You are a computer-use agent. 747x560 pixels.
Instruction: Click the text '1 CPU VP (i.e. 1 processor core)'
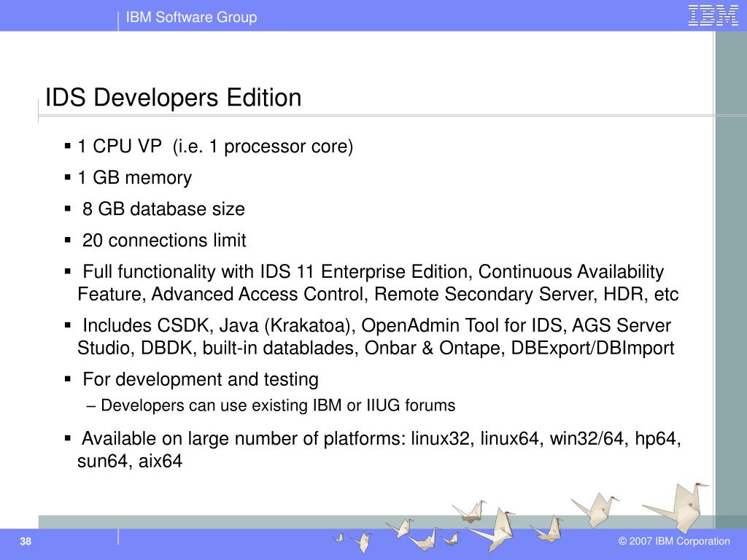click(x=215, y=147)
